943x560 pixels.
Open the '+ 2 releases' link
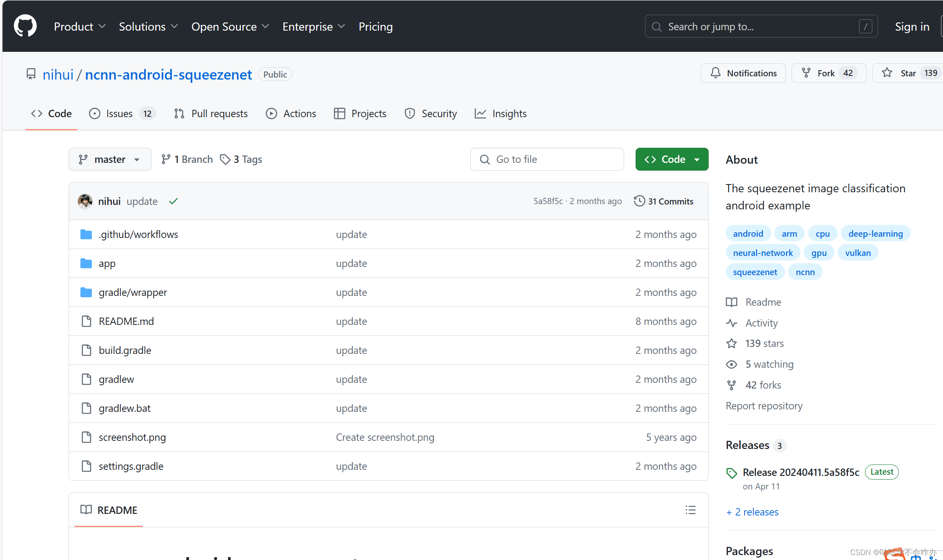coord(752,512)
